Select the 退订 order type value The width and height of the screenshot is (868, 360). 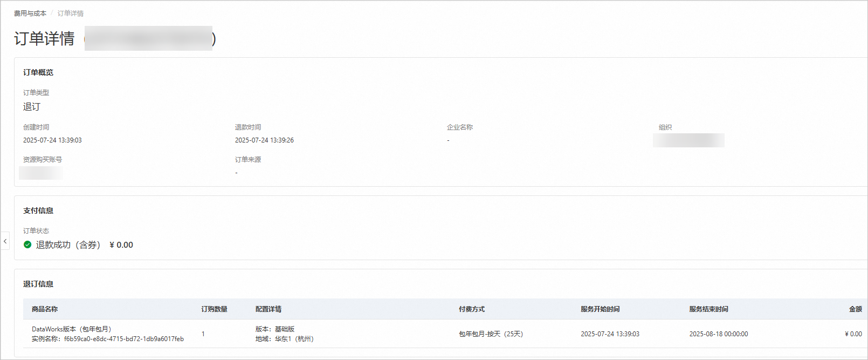click(31, 107)
